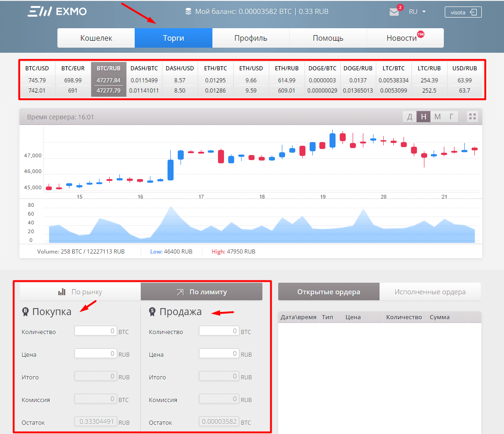
Task: Open the messages envelope icon
Action: tap(394, 12)
